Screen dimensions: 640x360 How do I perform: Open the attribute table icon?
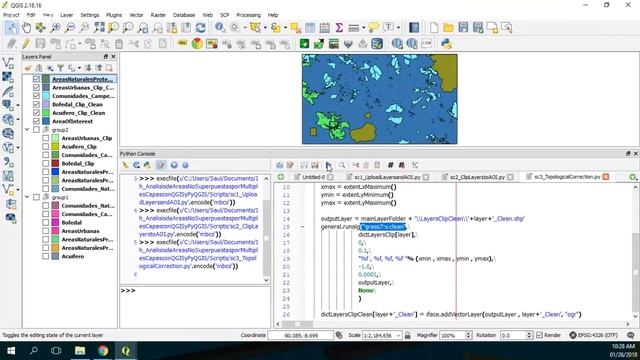click(x=310, y=28)
